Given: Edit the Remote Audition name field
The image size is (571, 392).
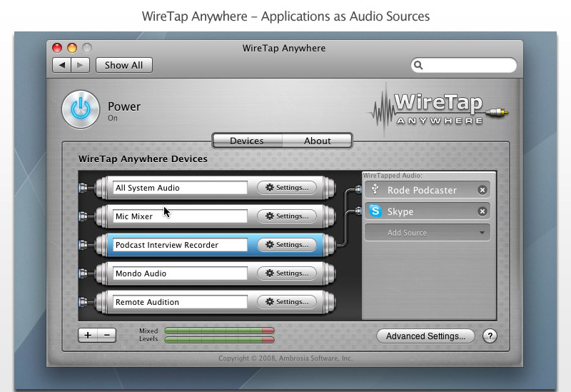Looking at the screenshot, I should coord(180,301).
